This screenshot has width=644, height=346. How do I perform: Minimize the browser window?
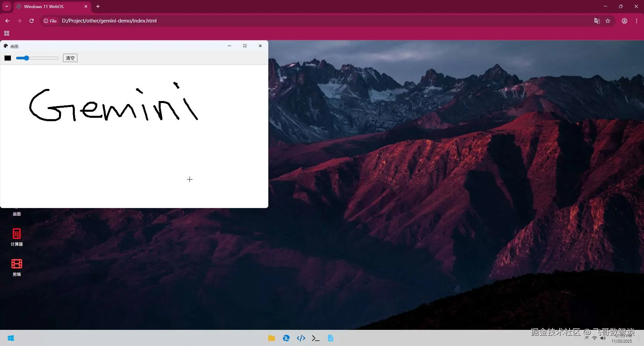605,6
